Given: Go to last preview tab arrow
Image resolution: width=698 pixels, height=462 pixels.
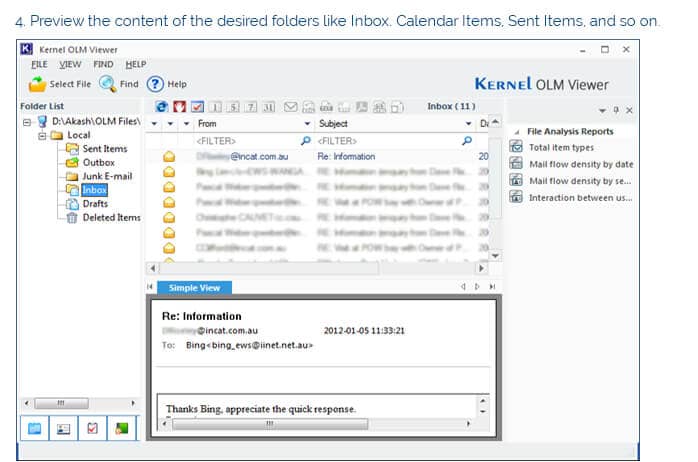Looking at the screenshot, I should pos(492,287).
